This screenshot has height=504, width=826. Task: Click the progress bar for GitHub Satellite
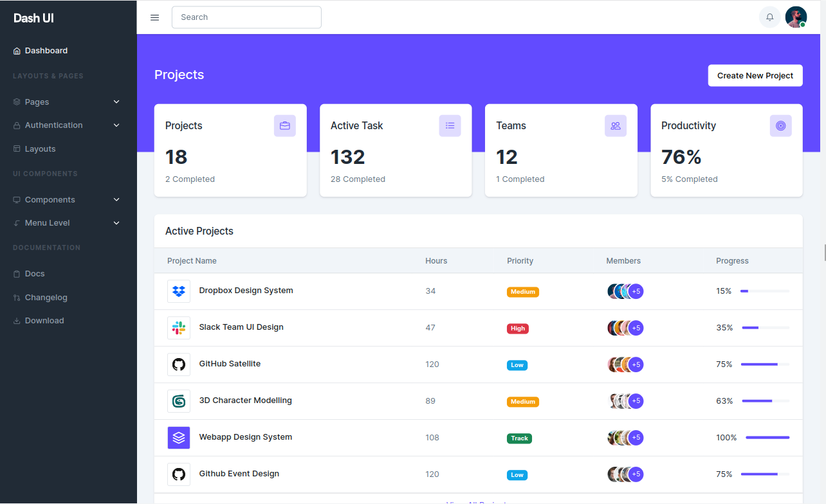tap(766, 364)
